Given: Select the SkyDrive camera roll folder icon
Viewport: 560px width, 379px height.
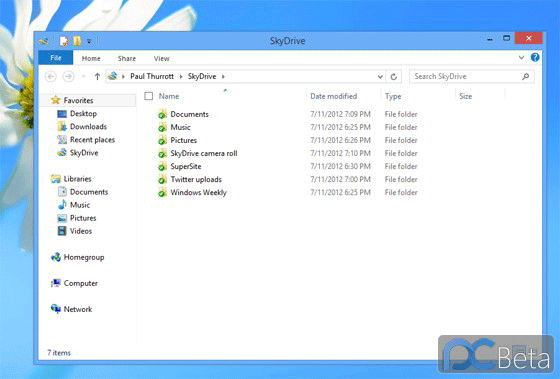Looking at the screenshot, I should [x=162, y=153].
